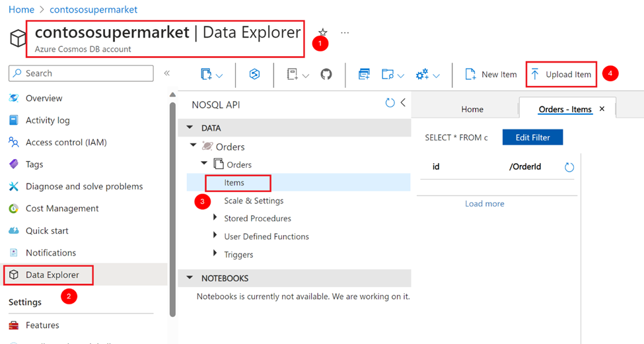Viewport: 644px width, 344px height.
Task: Collapse the left menu with double chevron
Action: (166, 73)
